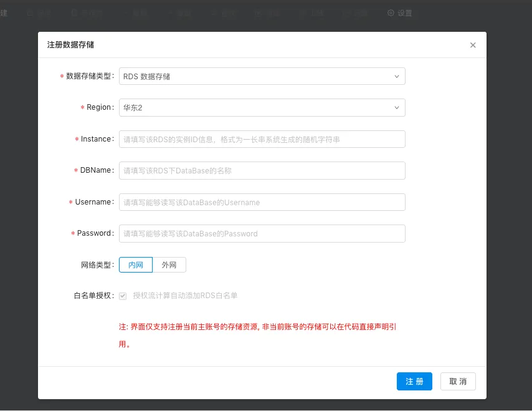Screen dimensions: 532x411
Task: Click the 授权流计算自动添加RDS白名单 label text
Action: click(x=185, y=296)
